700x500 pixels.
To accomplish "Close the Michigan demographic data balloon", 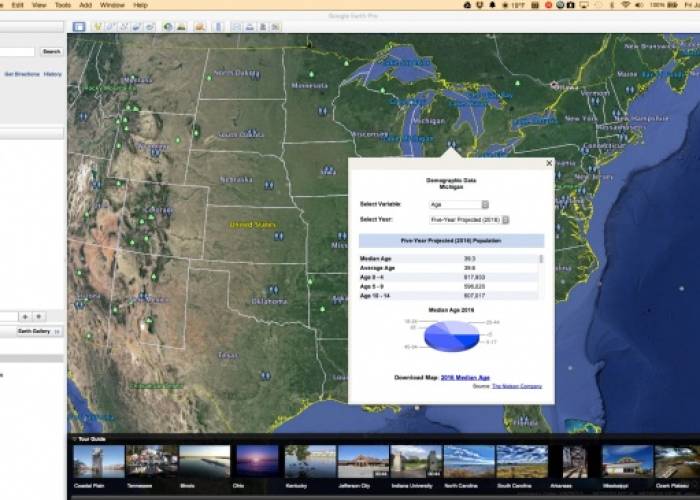I will (549, 163).
